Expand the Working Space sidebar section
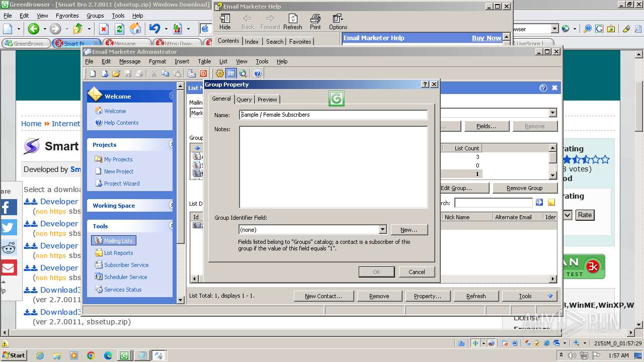Image resolution: width=644 pixels, height=362 pixels. pyautogui.click(x=172, y=205)
